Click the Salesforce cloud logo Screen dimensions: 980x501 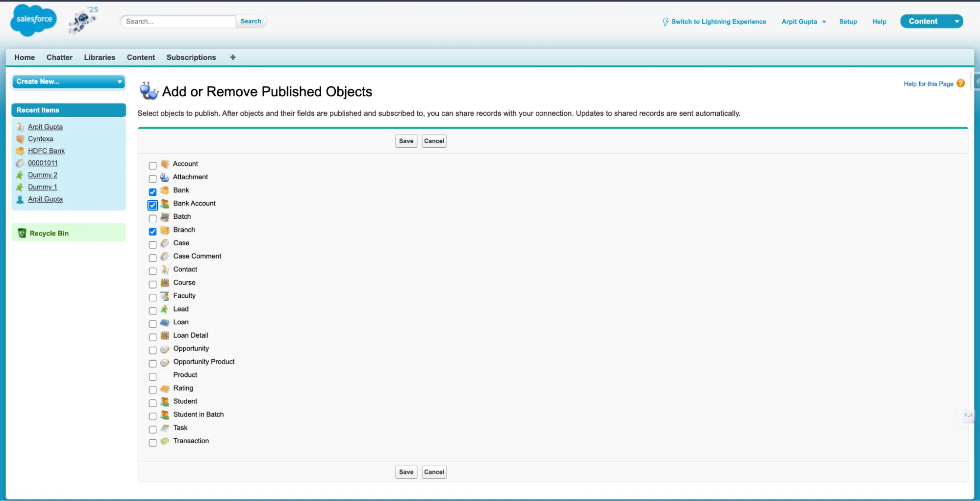tap(32, 20)
